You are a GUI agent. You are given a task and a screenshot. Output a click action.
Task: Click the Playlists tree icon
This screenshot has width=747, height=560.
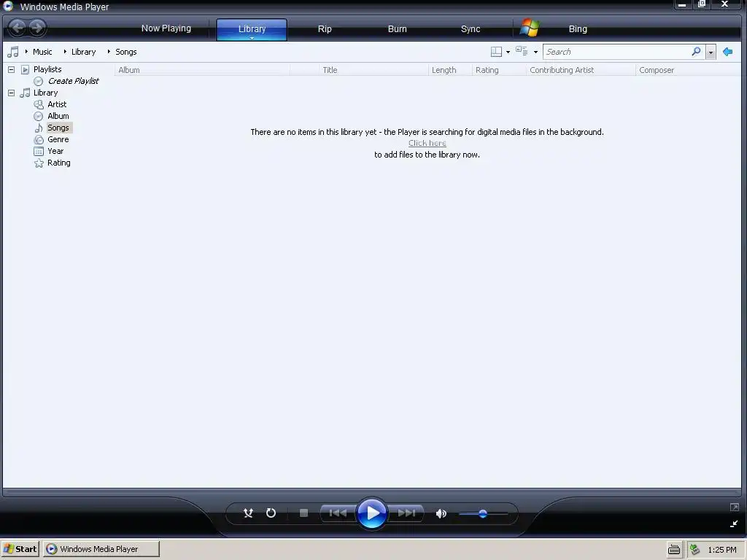pos(26,69)
